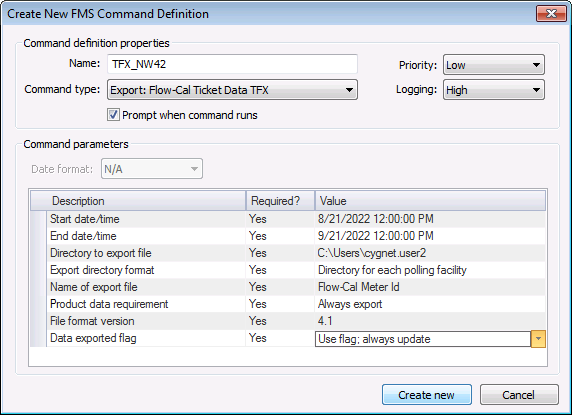The height and width of the screenshot is (415, 572).
Task: Click the Description column header
Action: click(138, 201)
